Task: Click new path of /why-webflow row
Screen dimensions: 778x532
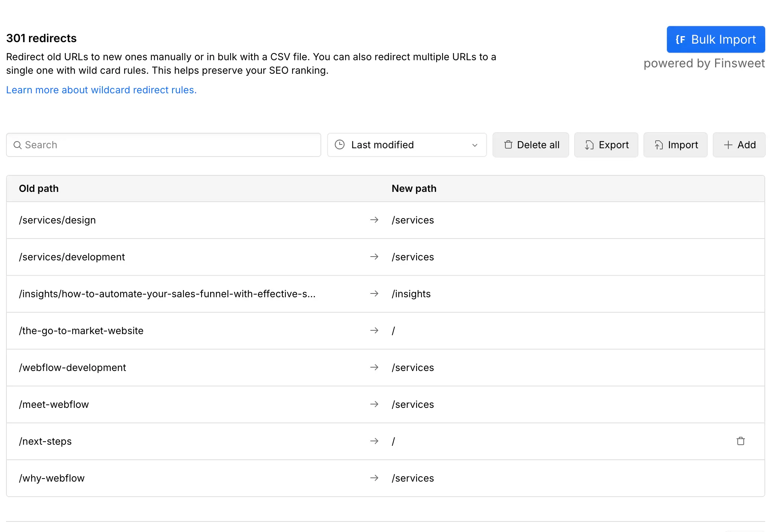Action: point(413,478)
